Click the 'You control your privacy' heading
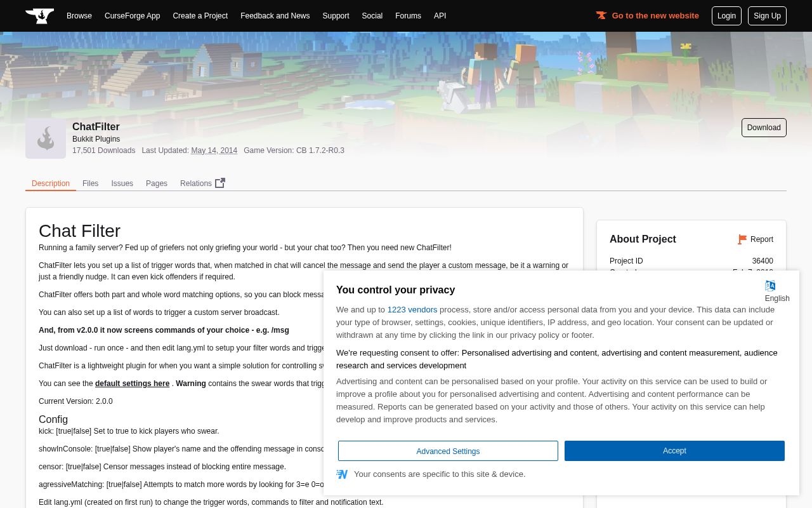Viewport: 812px width, 508px height. click(x=395, y=290)
